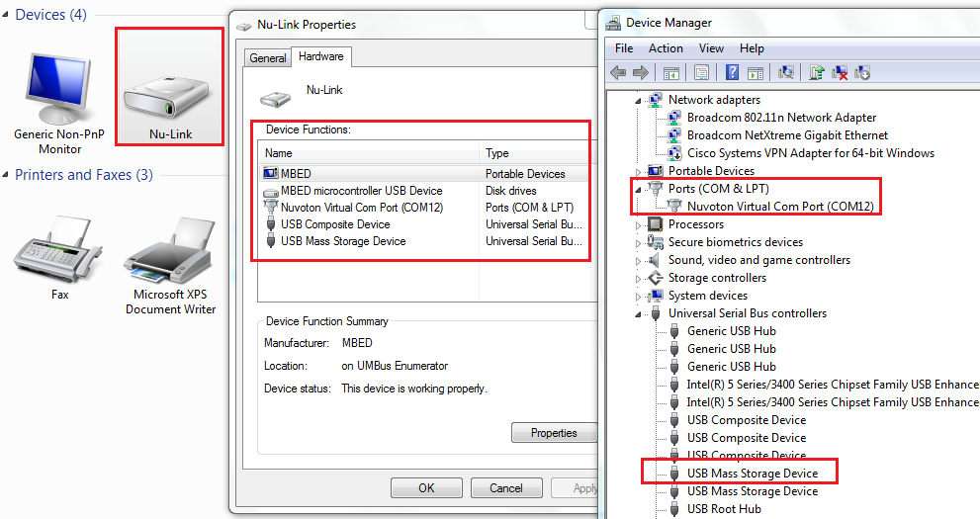
Task: Select the Generic Non-PnP Monitor icon
Action: coord(60,99)
